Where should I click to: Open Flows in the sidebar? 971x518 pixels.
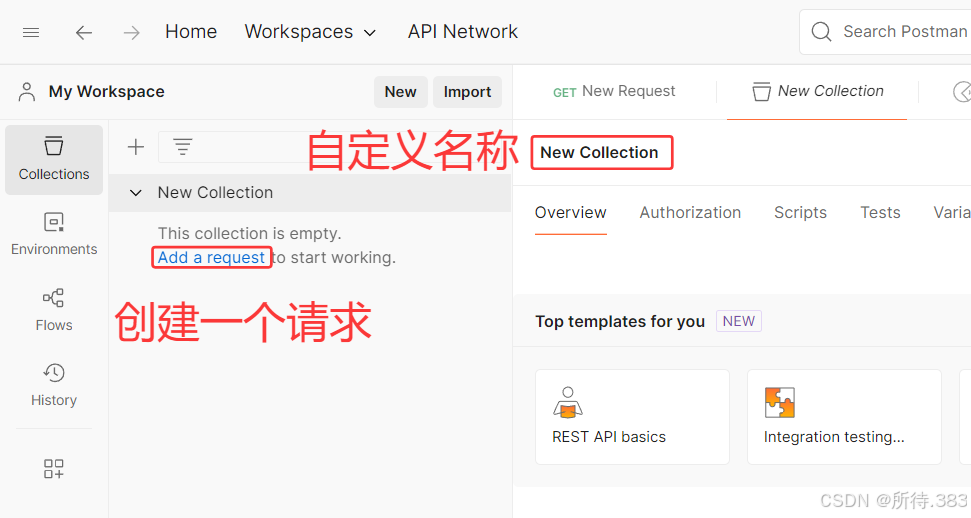click(54, 310)
